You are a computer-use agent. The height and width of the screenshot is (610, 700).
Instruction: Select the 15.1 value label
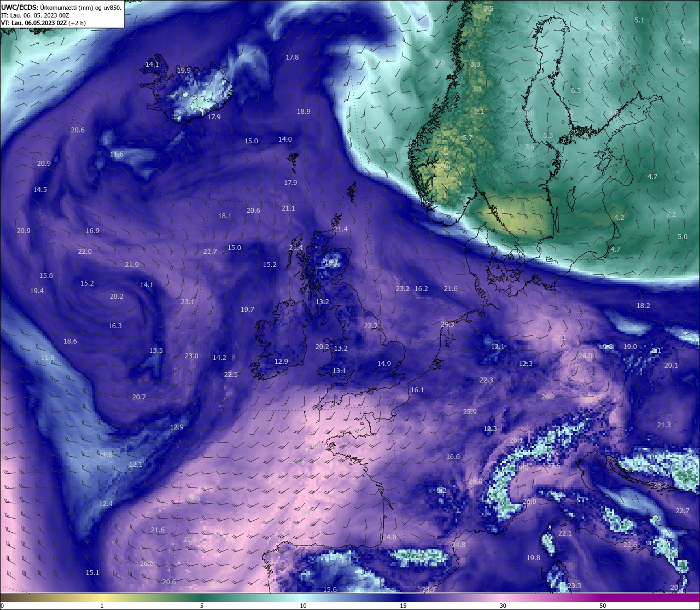click(92, 573)
